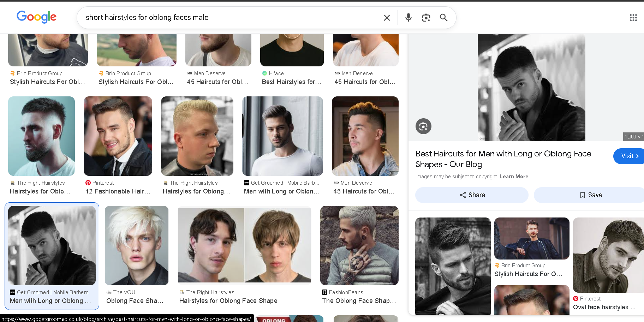This screenshot has height=322, width=644.
Task: Open search by image camera icon
Action: tap(426, 18)
